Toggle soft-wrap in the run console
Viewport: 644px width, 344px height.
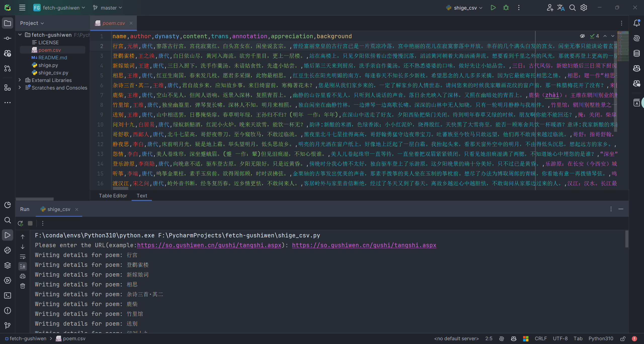[x=23, y=256]
